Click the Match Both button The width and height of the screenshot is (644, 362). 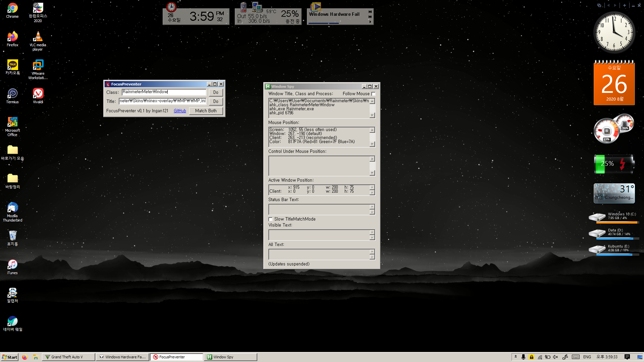206,111
